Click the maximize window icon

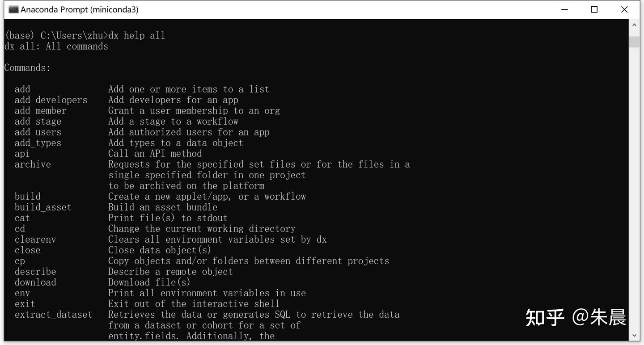(594, 9)
